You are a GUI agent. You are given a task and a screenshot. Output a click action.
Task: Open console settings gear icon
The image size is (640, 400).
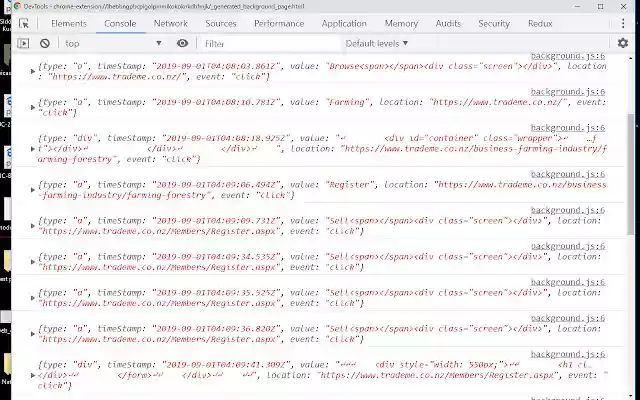[622, 43]
